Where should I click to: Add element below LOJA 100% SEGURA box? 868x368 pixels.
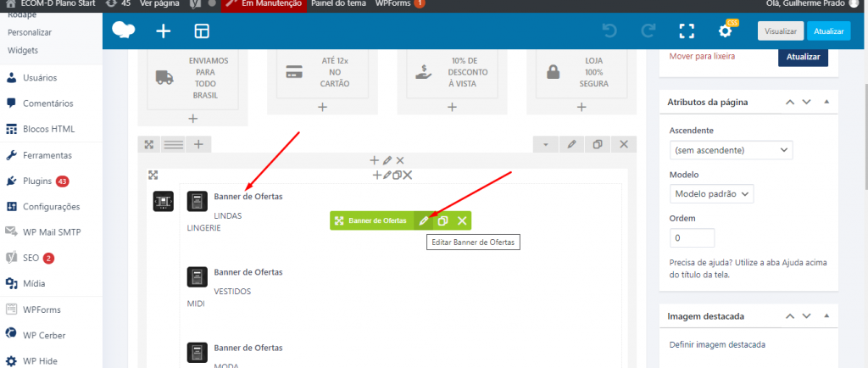(581, 107)
